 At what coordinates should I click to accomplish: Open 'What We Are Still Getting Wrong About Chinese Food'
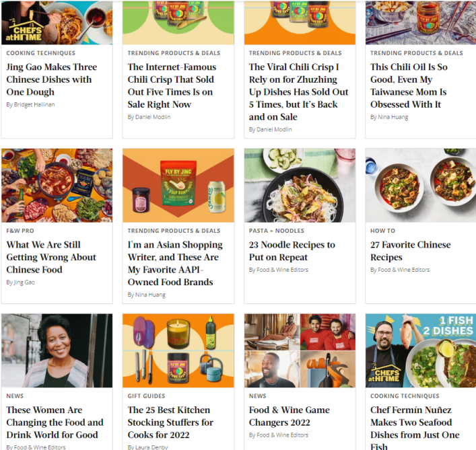click(51, 257)
